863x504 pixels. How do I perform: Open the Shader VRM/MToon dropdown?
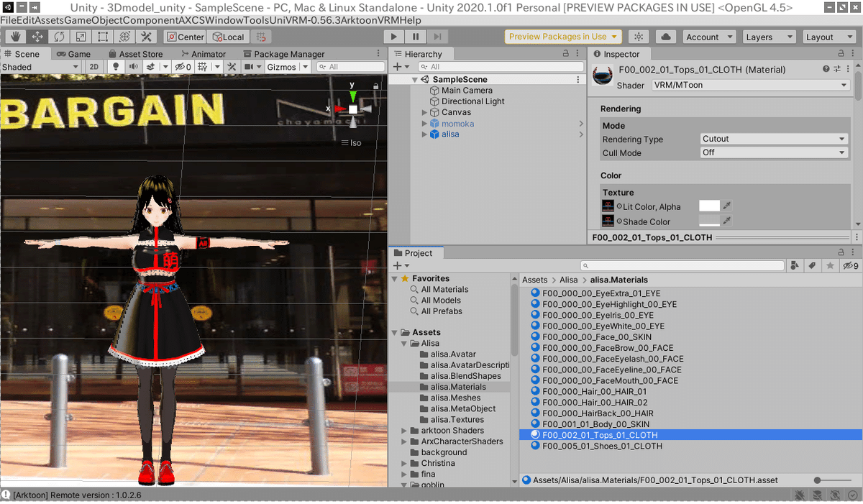(x=751, y=85)
